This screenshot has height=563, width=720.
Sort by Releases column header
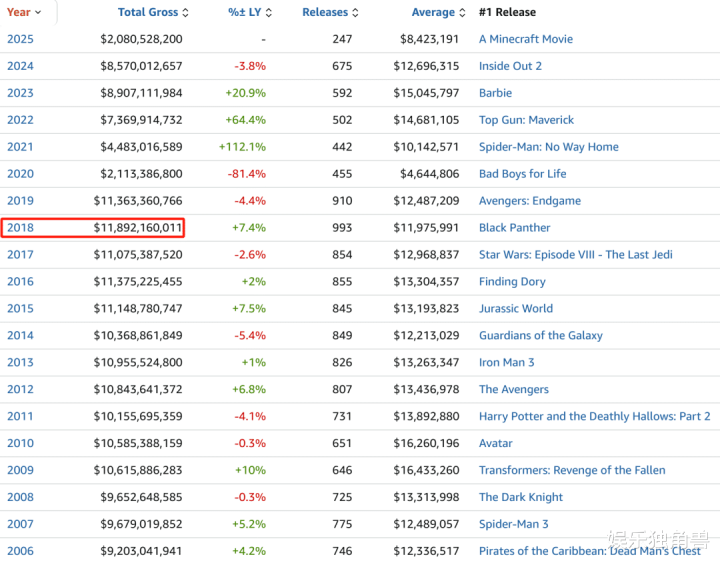[330, 12]
